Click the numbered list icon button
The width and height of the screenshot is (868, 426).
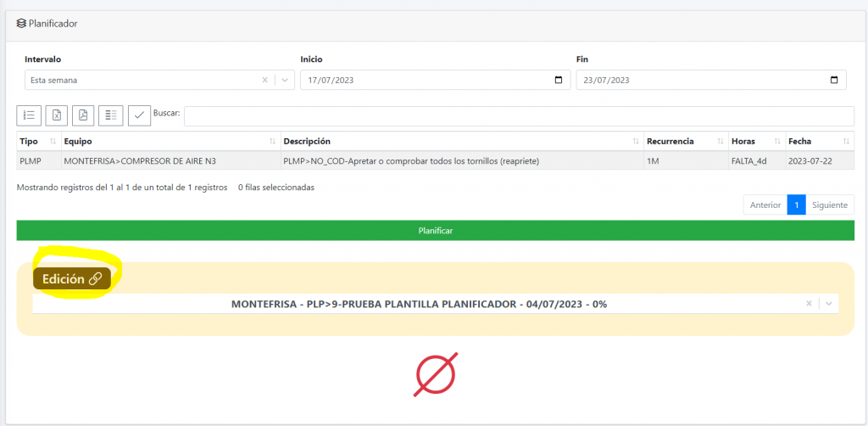tap(29, 115)
